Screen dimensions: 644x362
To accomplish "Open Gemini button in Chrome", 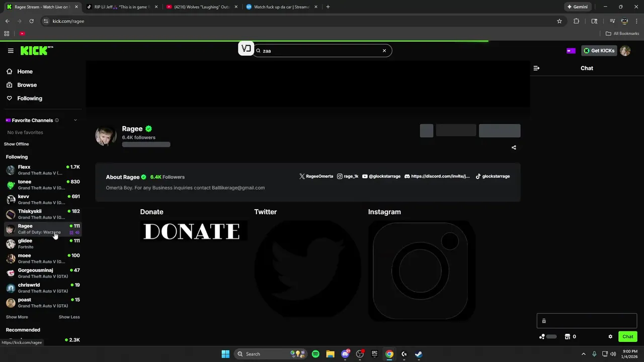I will (x=578, y=7).
